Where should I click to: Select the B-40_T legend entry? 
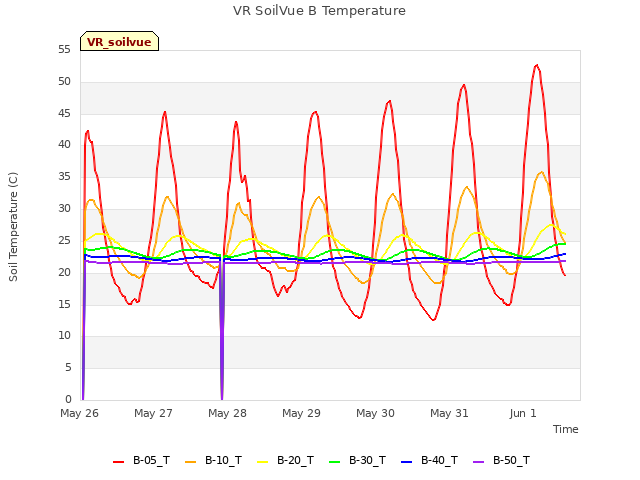pyautogui.click(x=429, y=460)
